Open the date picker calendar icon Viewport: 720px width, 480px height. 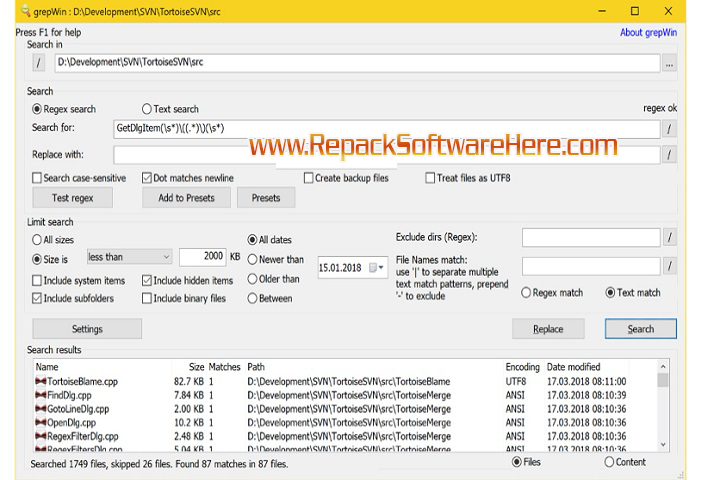click(377, 268)
